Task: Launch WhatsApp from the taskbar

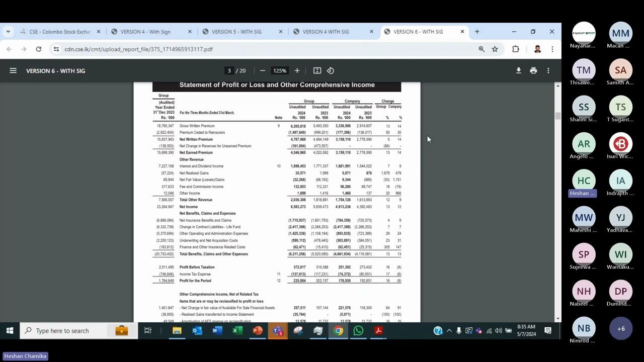Action: point(358,330)
